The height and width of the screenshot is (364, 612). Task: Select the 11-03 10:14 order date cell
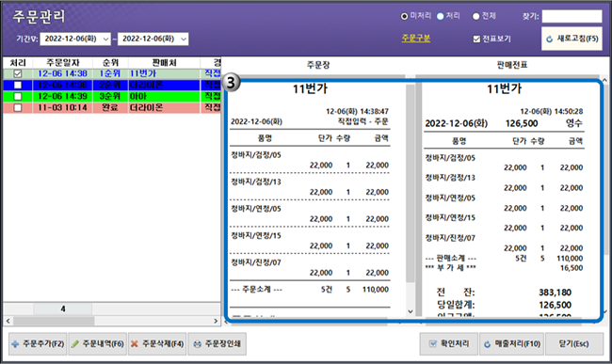[63, 107]
